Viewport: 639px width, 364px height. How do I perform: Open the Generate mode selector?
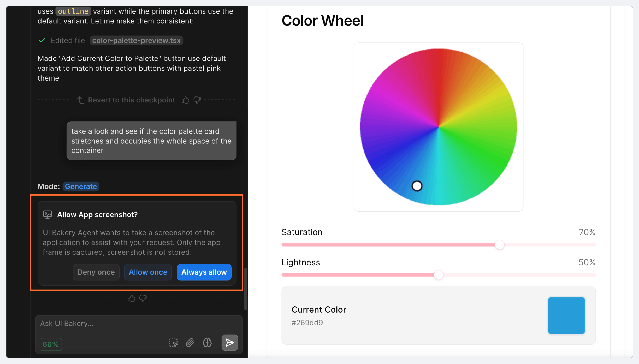pos(81,186)
